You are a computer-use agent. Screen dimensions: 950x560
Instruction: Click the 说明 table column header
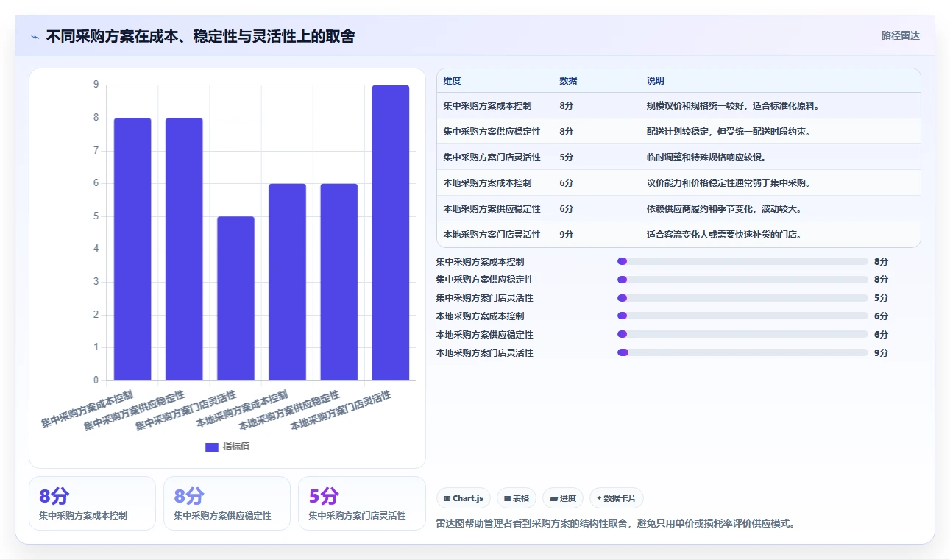tap(656, 81)
